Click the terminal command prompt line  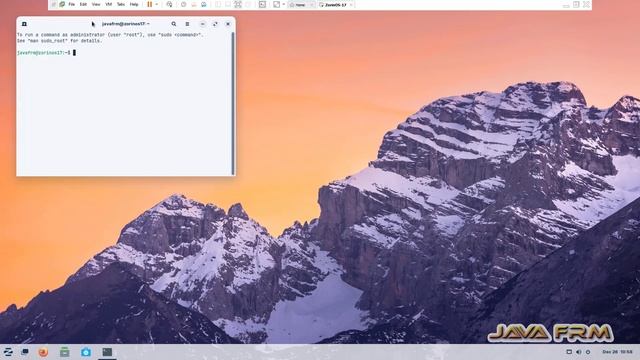46,53
